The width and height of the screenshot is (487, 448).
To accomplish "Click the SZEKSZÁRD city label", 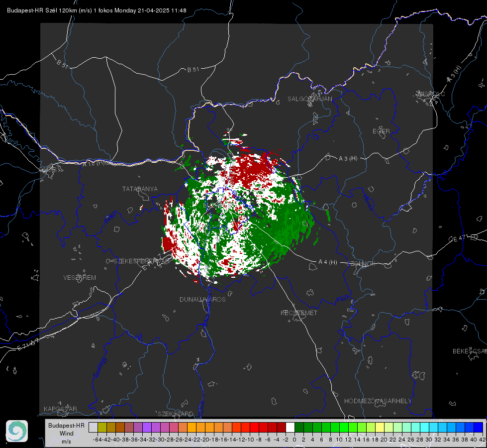I will [176, 414].
